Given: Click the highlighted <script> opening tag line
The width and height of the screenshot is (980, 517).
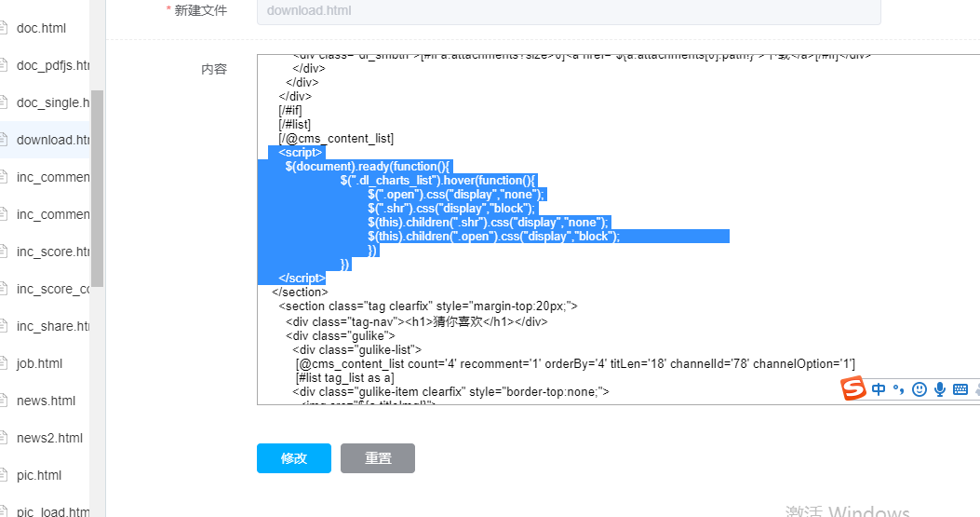Looking at the screenshot, I should tap(300, 152).
